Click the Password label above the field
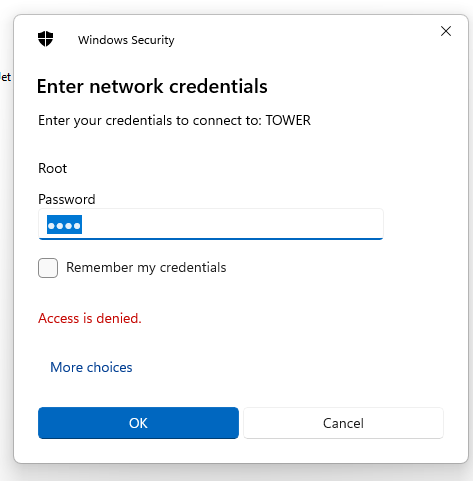This screenshot has width=473, height=481. click(67, 199)
